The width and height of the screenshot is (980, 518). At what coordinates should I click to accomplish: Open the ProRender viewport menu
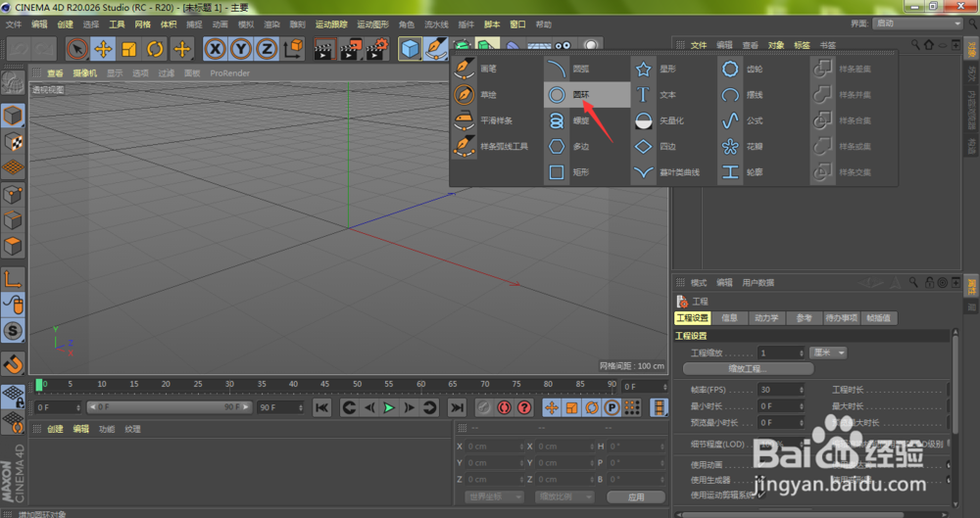click(x=229, y=73)
